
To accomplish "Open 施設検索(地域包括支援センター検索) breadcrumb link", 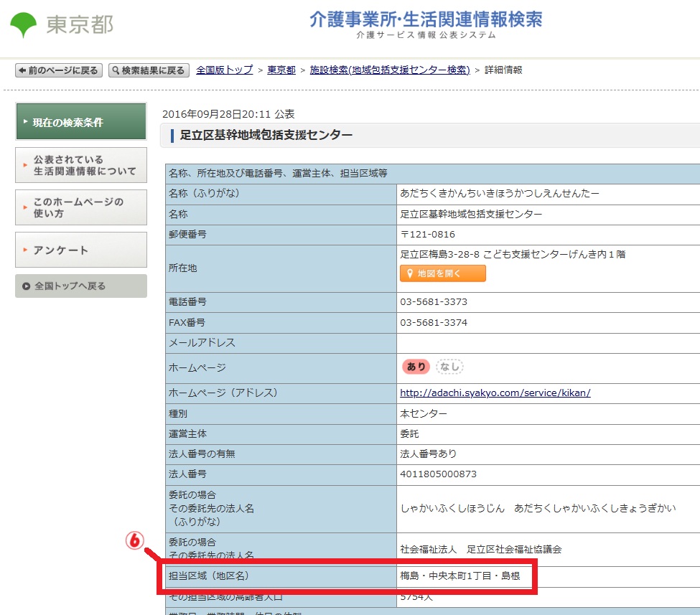I will [390, 70].
